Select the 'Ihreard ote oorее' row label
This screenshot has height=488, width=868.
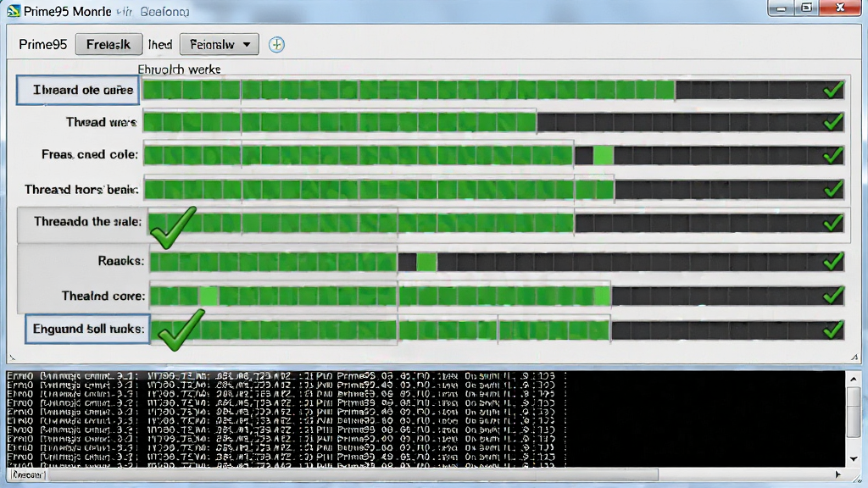coord(77,90)
